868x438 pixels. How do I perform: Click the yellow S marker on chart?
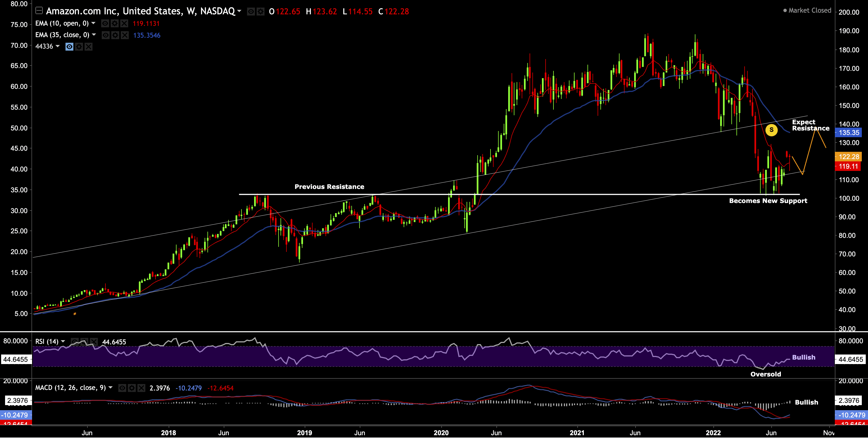point(771,130)
